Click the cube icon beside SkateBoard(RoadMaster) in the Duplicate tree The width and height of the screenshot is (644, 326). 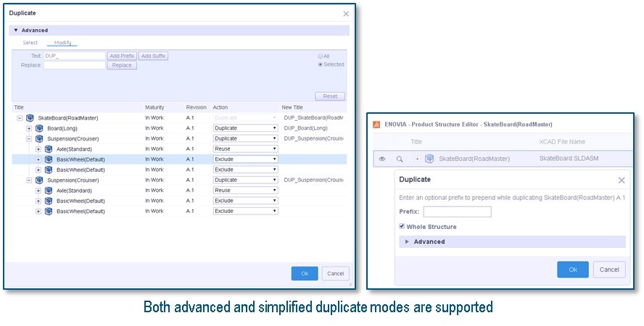pyautogui.click(x=30, y=118)
